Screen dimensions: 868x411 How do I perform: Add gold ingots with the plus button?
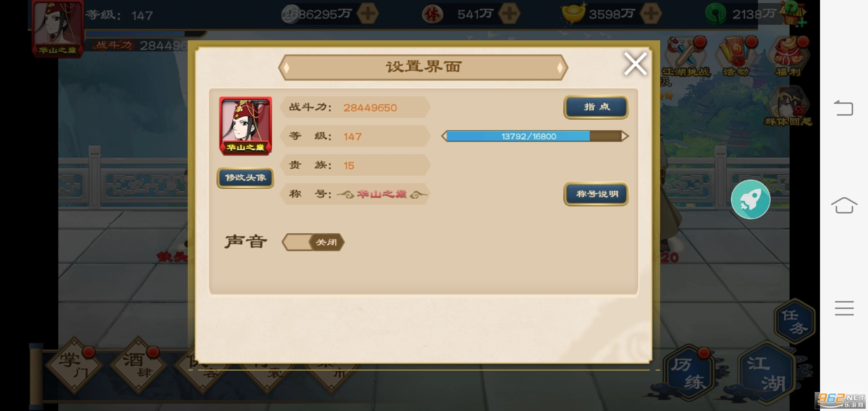pyautogui.click(x=651, y=14)
